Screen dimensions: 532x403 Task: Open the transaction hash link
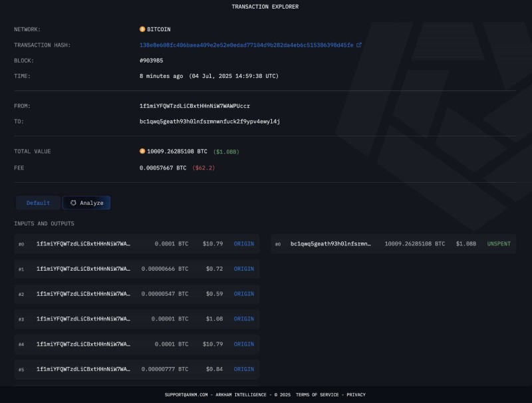coord(247,45)
